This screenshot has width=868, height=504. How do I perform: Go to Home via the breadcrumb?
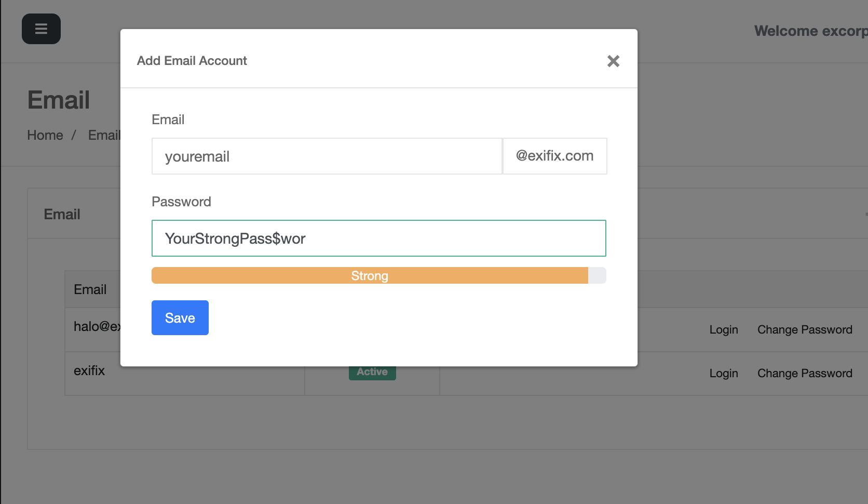click(x=45, y=136)
